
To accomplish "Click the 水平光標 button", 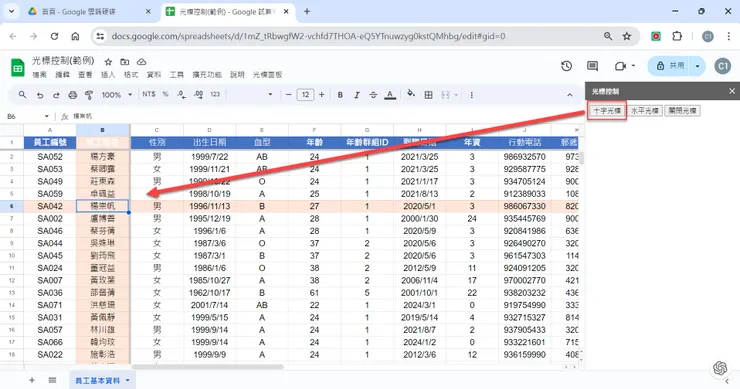I will coord(645,110).
